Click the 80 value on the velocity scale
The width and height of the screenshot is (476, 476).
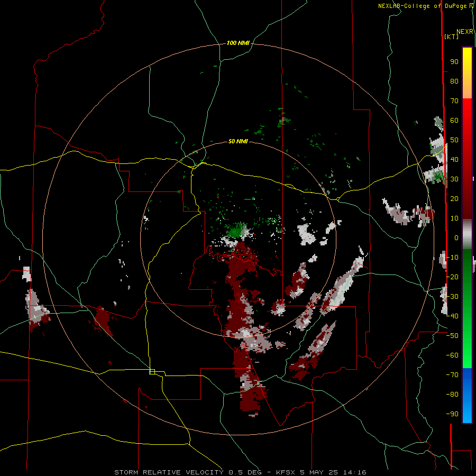[454, 81]
